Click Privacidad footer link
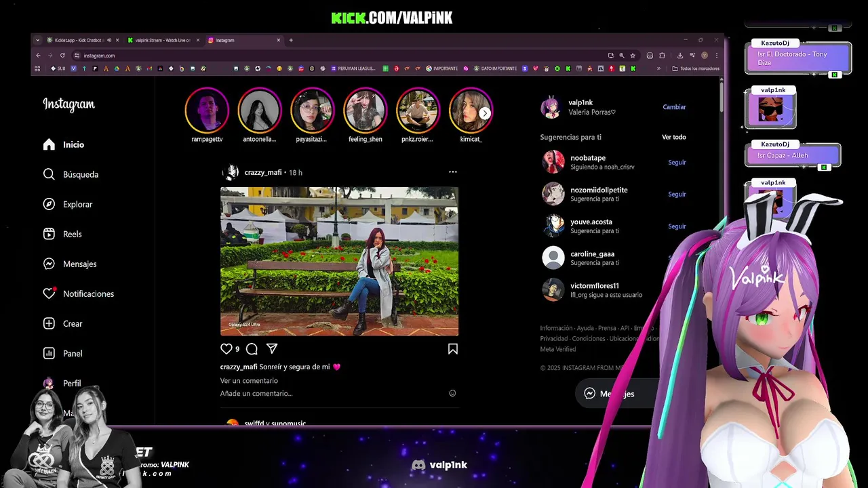This screenshot has width=868, height=488. (554, 339)
